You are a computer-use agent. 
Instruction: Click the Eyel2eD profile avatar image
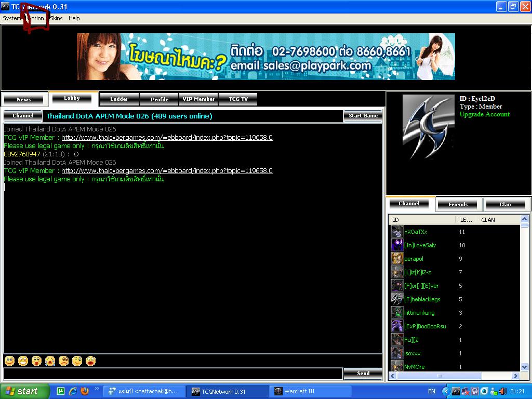[429, 127]
